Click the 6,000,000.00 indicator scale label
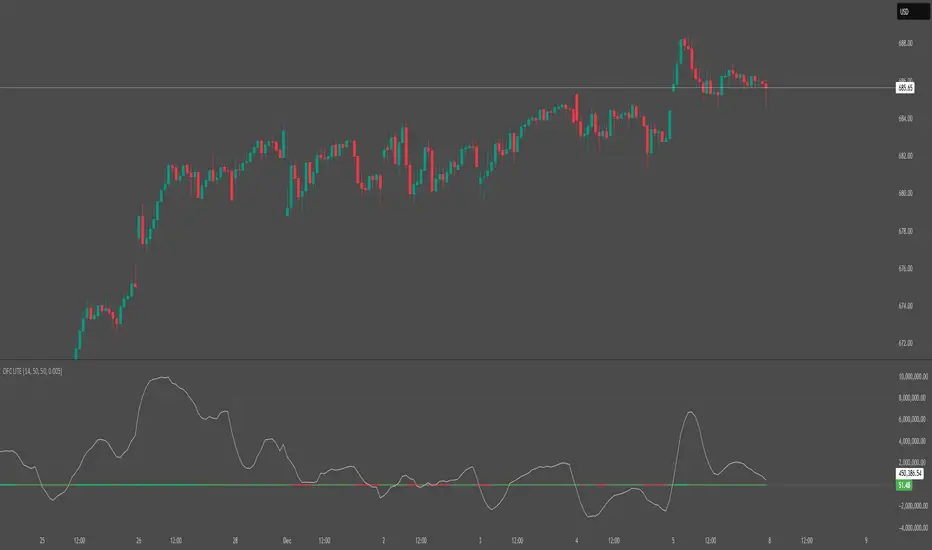This screenshot has width=932, height=550. [x=913, y=419]
